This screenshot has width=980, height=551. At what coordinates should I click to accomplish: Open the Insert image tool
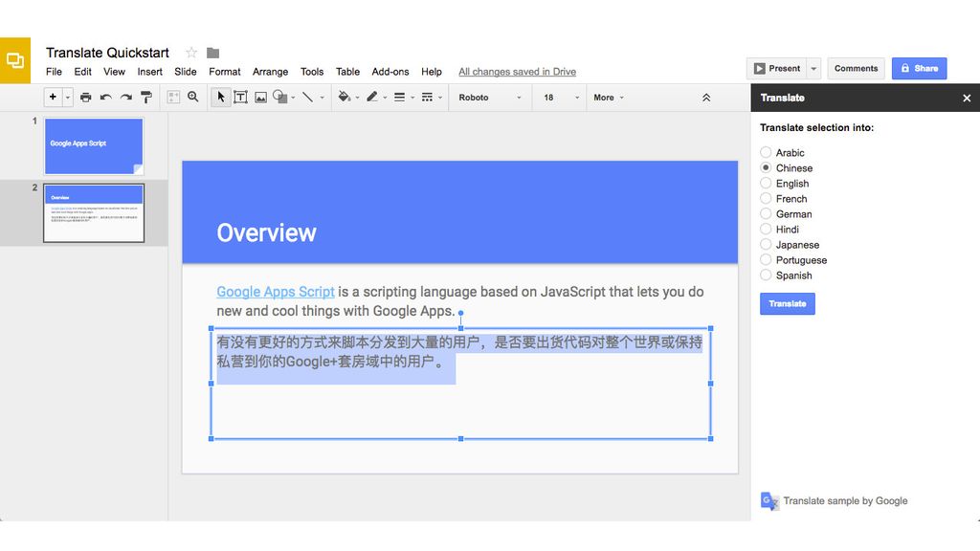pos(261,97)
